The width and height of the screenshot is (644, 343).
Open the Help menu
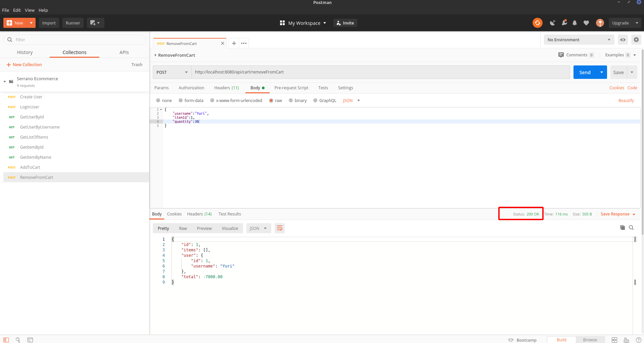coord(43,10)
